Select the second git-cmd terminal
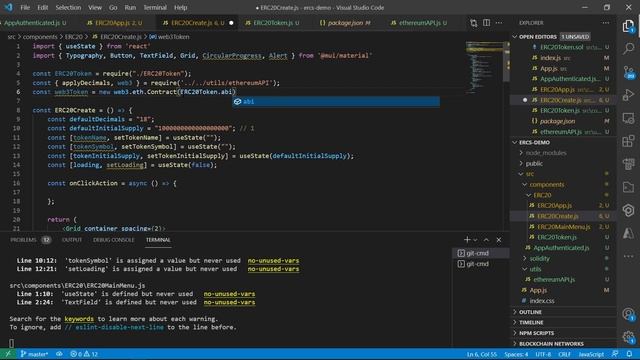The image size is (640, 360). coord(481,264)
